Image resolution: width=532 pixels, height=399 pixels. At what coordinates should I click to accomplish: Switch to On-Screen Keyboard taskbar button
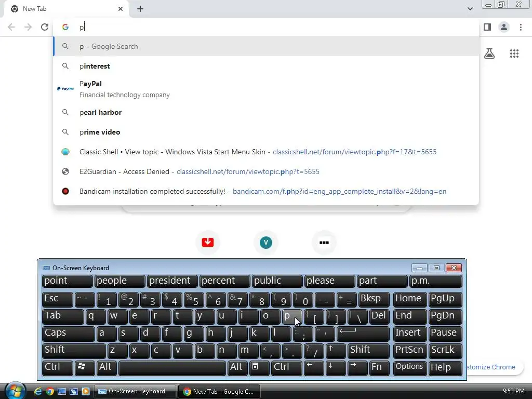point(135,392)
